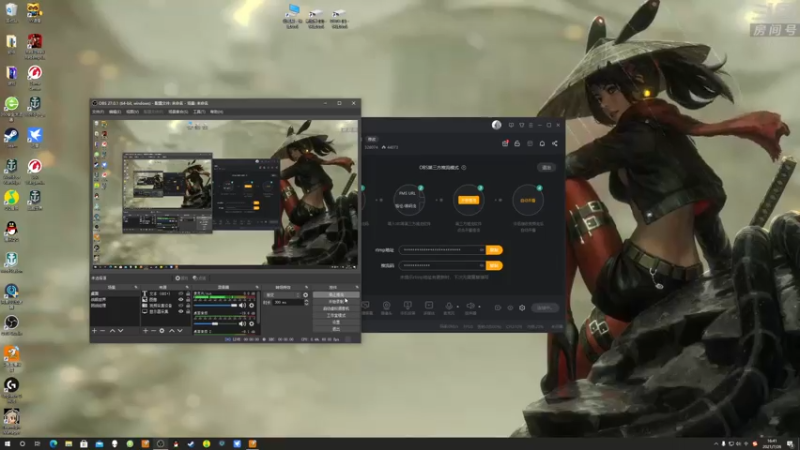Move source up in Sources panel

(171, 331)
